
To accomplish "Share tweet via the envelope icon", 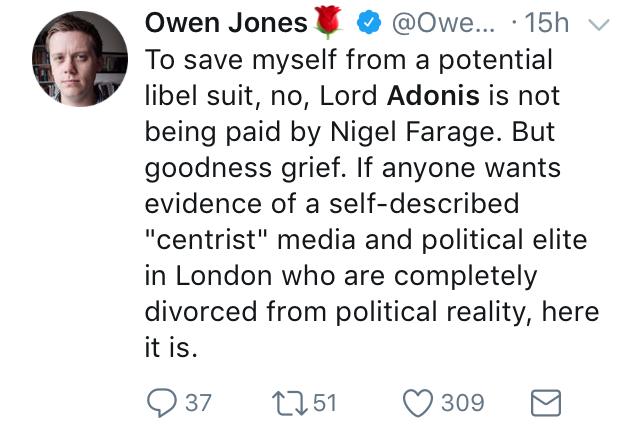I will tap(543, 402).
